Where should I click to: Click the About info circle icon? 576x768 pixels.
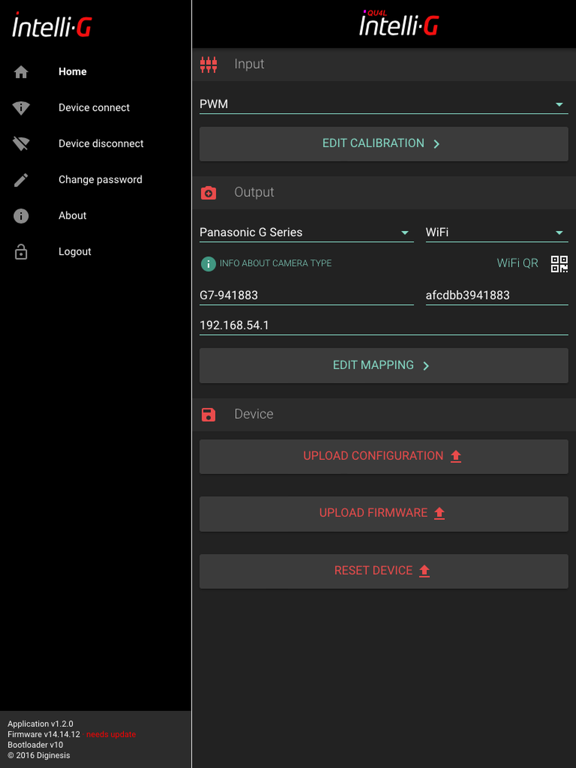click(x=21, y=216)
